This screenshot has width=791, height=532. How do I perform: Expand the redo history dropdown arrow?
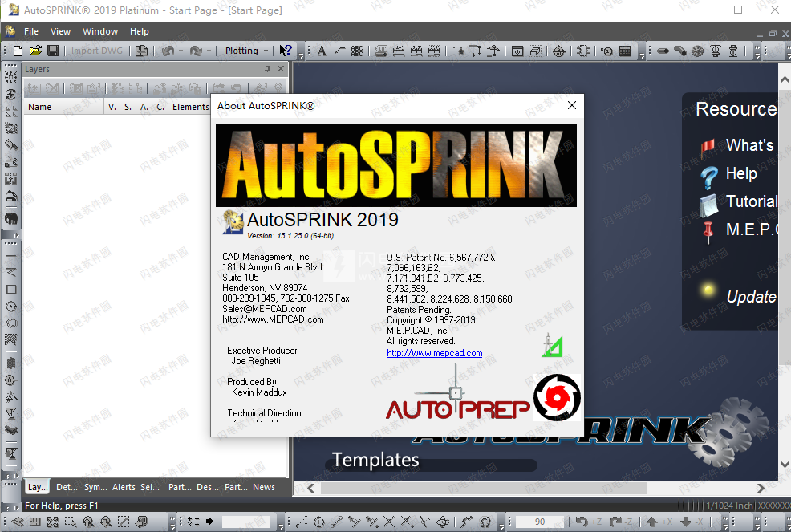click(x=209, y=51)
